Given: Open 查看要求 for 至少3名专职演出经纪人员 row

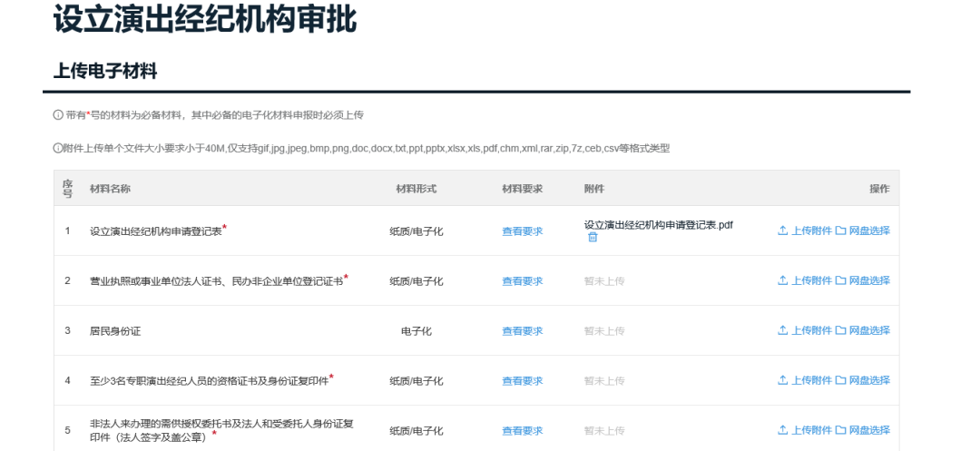Looking at the screenshot, I should pyautogui.click(x=523, y=381).
